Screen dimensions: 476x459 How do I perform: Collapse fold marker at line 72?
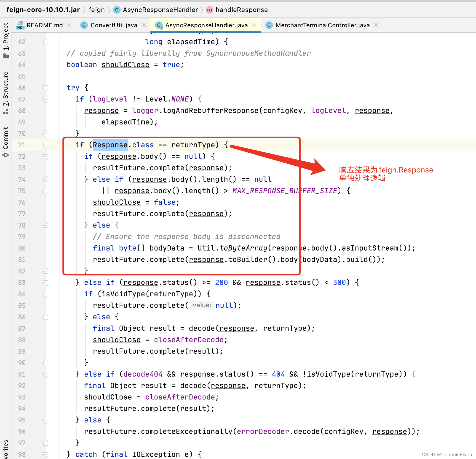pos(46,157)
